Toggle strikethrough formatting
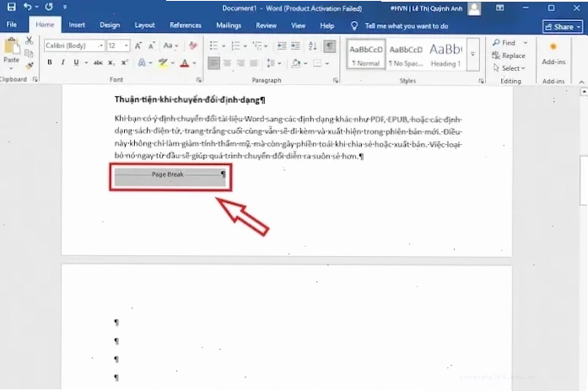The width and height of the screenshot is (588, 391). click(x=98, y=62)
